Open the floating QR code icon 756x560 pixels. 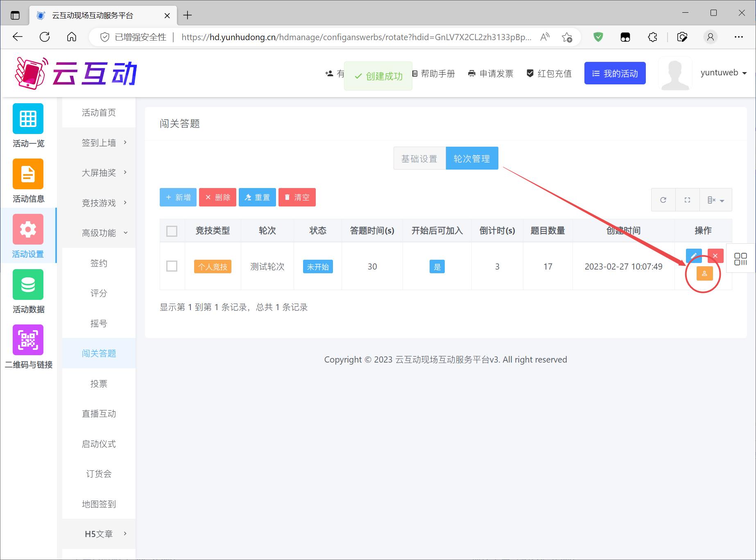pos(740,258)
